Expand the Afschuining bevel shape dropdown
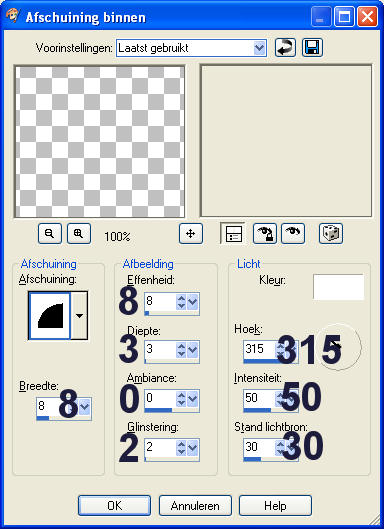This screenshot has height=529, width=384. [79, 316]
